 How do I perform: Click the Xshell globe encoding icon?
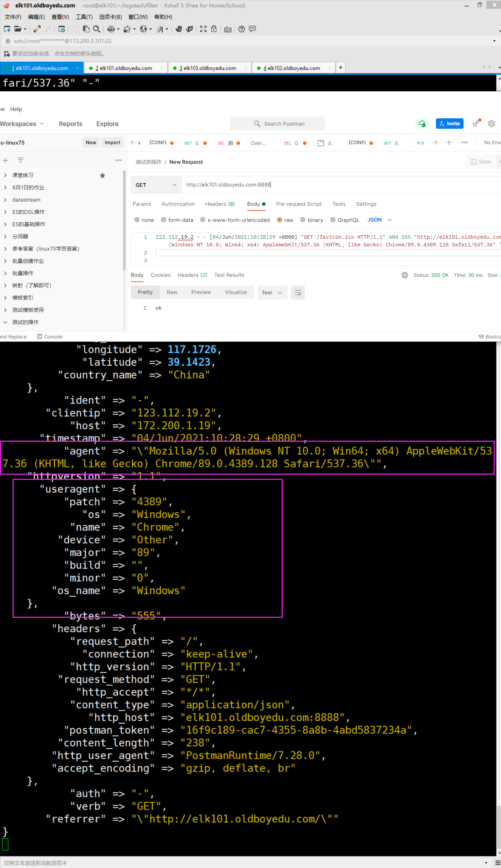(143, 29)
